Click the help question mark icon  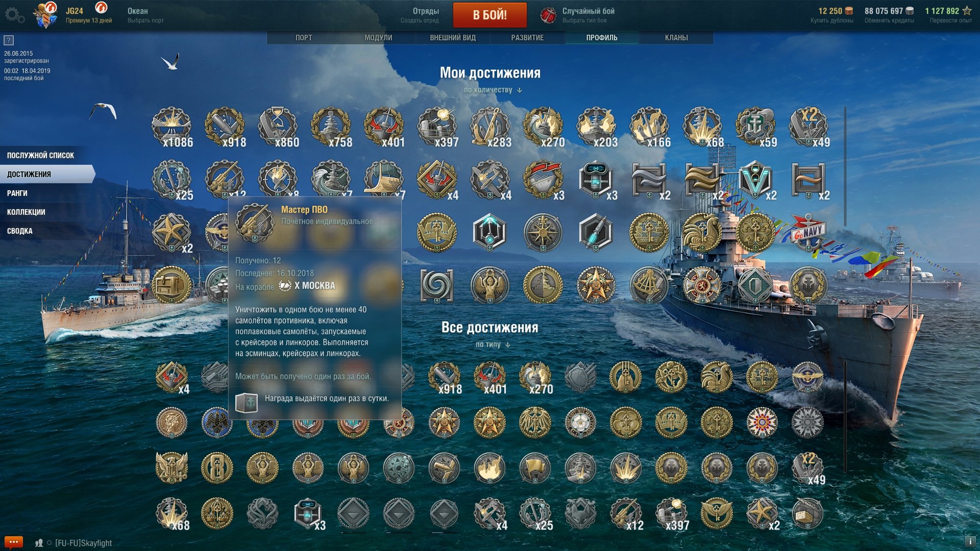point(9,40)
